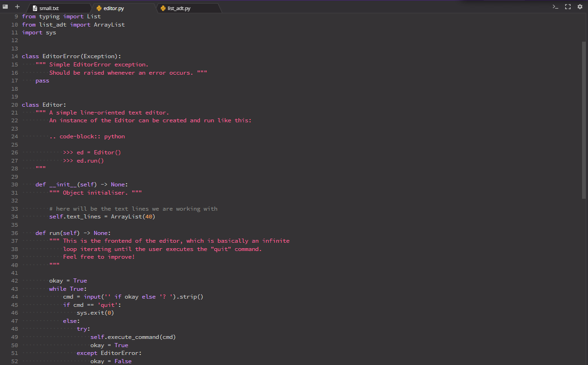The image size is (588, 365).
Task: Click the text file icon on small.txt tab
Action: click(35, 8)
